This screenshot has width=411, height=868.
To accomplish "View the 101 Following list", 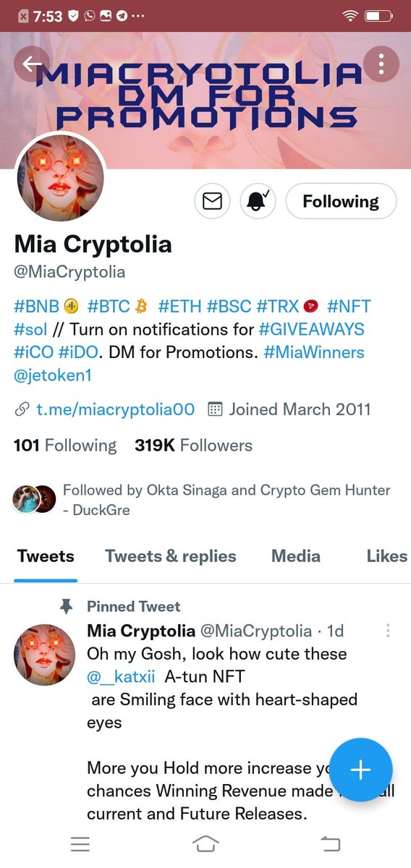I will (65, 446).
